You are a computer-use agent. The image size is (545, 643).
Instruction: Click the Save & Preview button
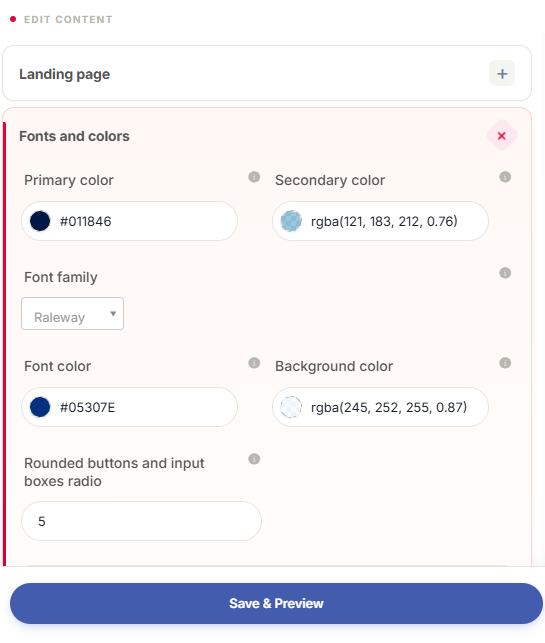click(x=276, y=603)
